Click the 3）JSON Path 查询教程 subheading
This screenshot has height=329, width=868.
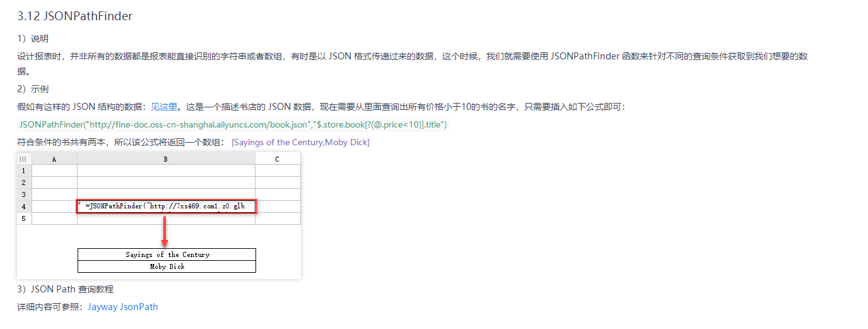66,289
